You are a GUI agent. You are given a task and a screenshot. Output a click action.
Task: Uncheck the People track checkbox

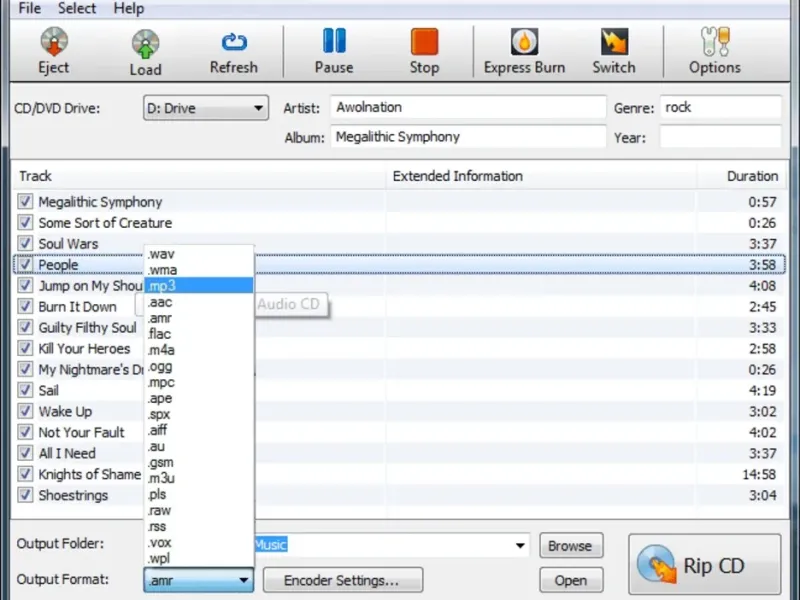point(25,264)
